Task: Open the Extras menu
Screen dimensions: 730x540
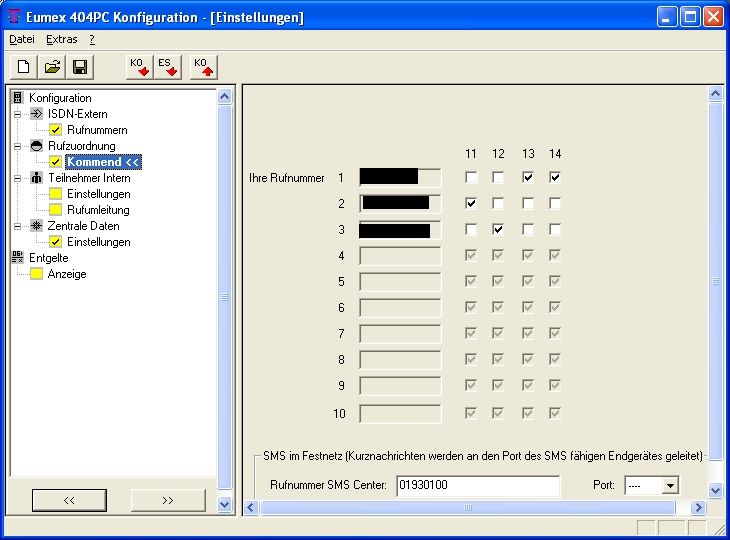Action: (61, 40)
